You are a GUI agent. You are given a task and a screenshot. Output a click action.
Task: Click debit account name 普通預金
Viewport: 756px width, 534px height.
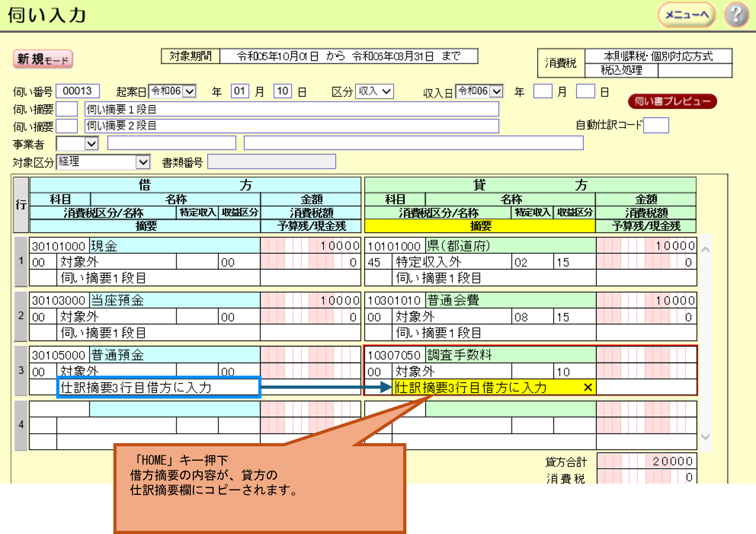(x=175, y=355)
